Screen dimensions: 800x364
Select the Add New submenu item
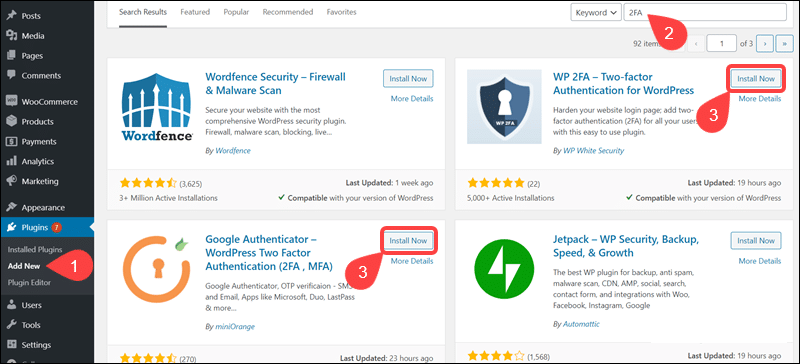tap(24, 266)
